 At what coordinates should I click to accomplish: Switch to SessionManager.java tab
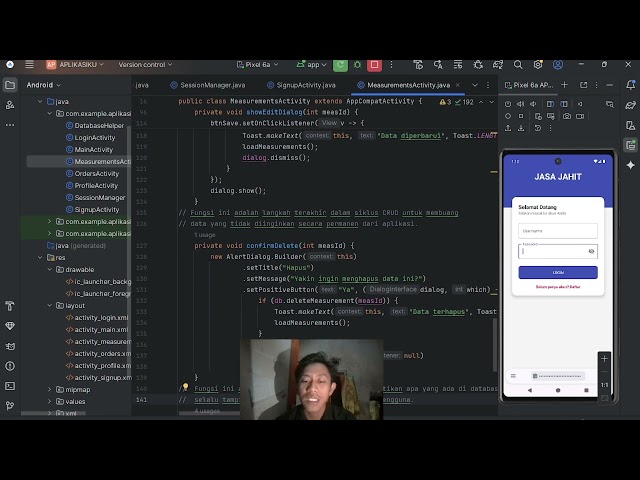point(208,85)
